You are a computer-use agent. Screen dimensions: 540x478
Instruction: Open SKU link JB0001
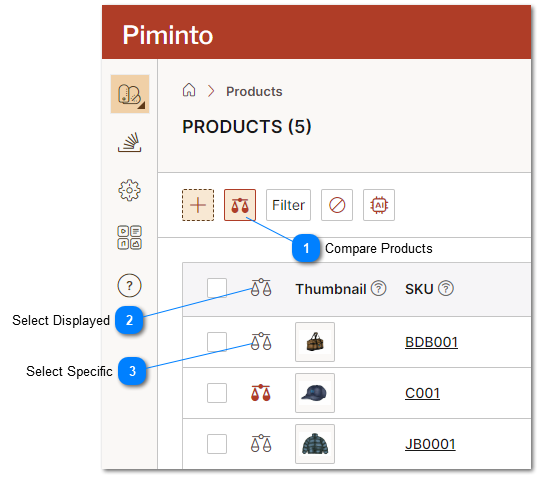430,444
